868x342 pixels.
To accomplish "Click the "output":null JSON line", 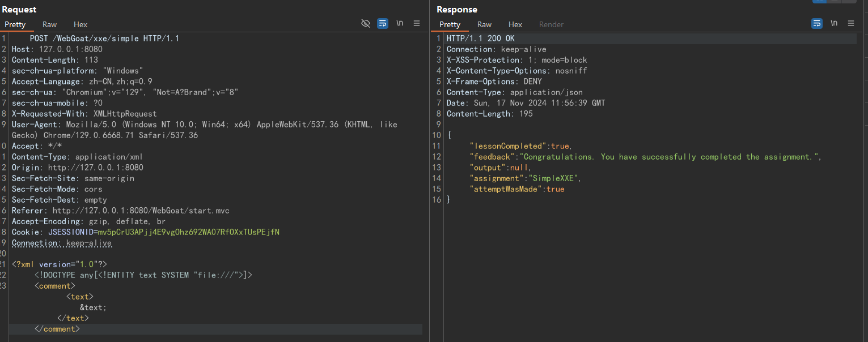I will click(500, 168).
